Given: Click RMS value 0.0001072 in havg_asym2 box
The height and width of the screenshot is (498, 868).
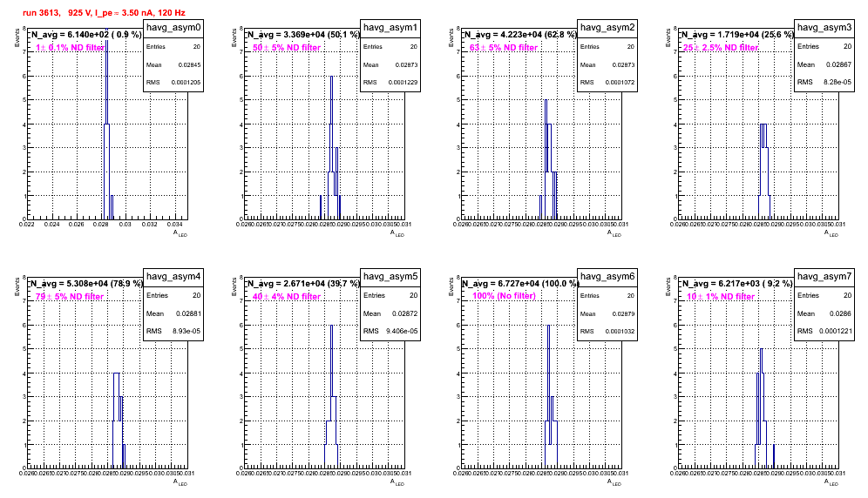Looking at the screenshot, I should (x=620, y=82).
